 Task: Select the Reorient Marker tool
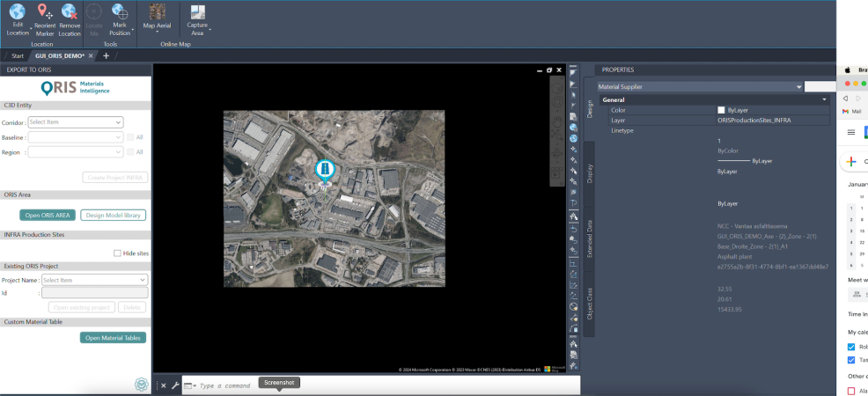[44, 11]
